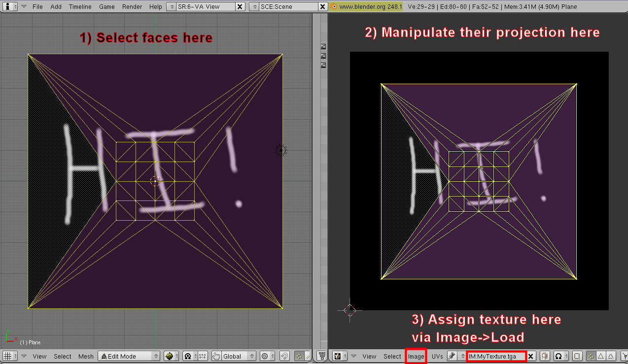Expand the SR:6-VA View screen selector
The image size is (628, 364).
pyautogui.click(x=171, y=7)
